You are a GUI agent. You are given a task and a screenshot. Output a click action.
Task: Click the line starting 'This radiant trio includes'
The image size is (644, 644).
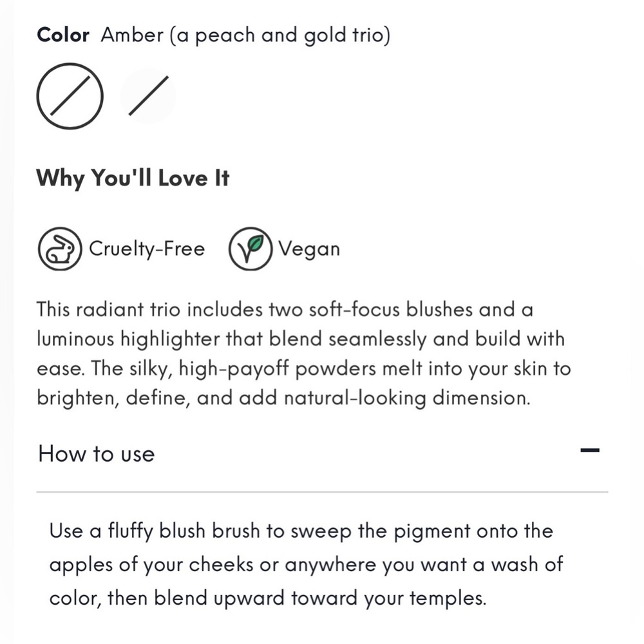[285, 309]
